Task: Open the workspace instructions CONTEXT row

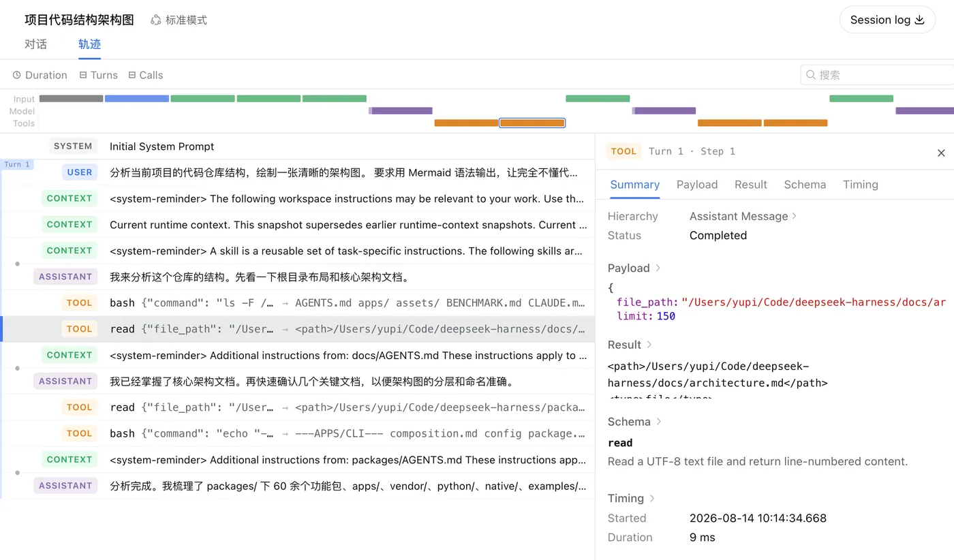Action: pos(297,198)
